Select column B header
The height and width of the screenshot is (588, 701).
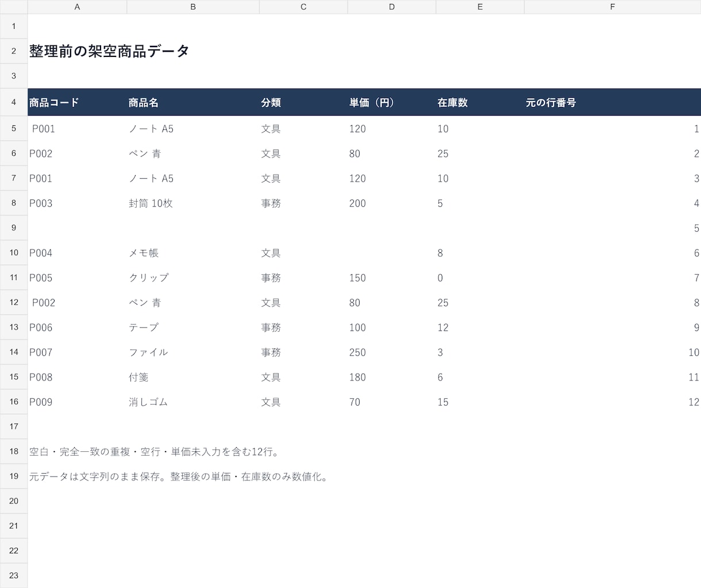click(193, 7)
